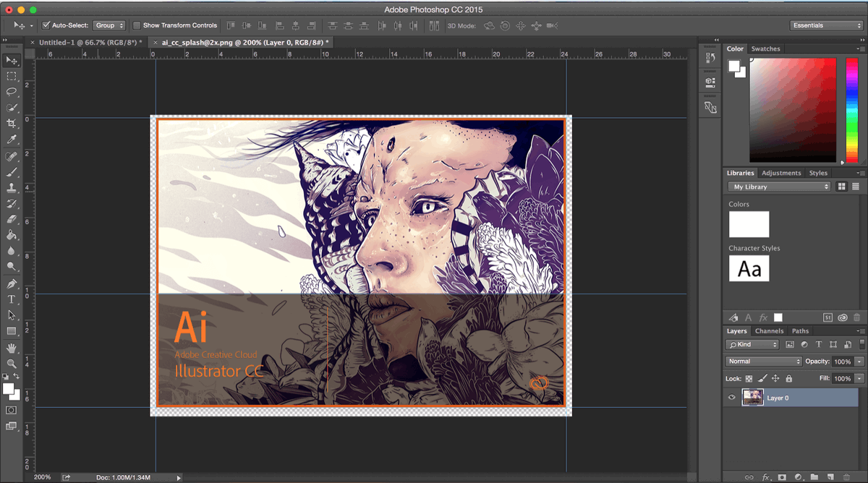
Task: Delete layer with Layers trash icon
Action: 847,477
